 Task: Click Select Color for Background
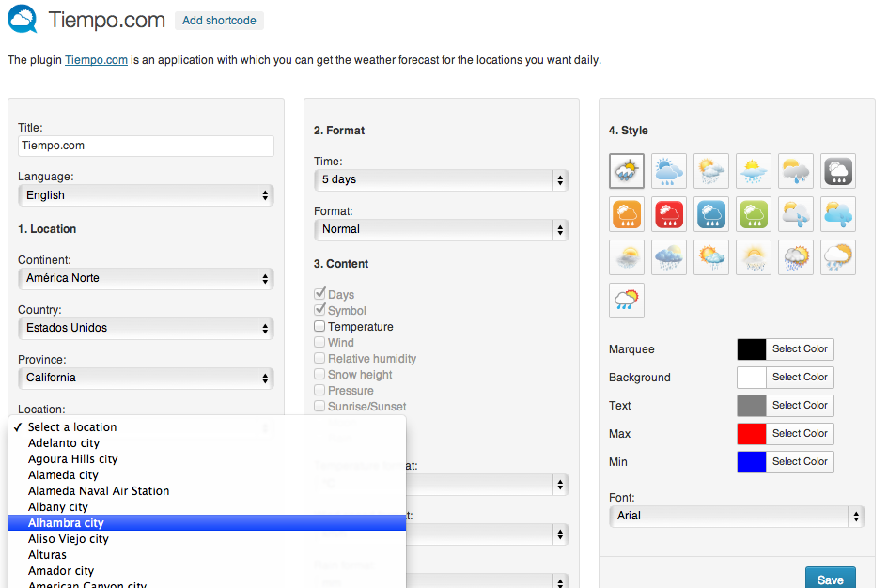pyautogui.click(x=800, y=378)
